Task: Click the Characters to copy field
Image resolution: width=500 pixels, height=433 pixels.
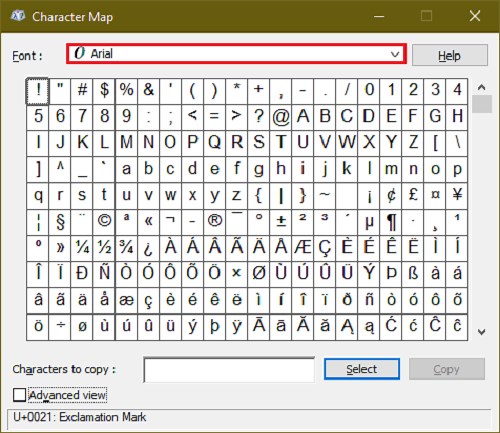Action: [x=229, y=370]
